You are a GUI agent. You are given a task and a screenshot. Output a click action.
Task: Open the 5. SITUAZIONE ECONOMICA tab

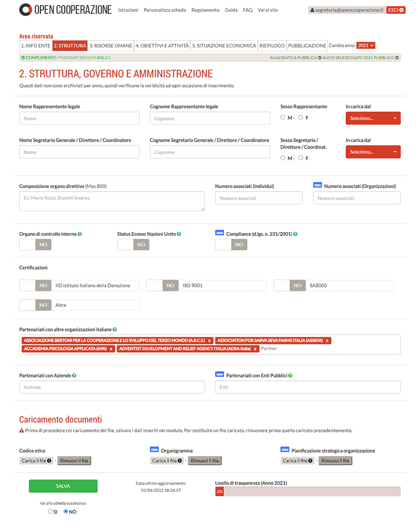pos(224,45)
